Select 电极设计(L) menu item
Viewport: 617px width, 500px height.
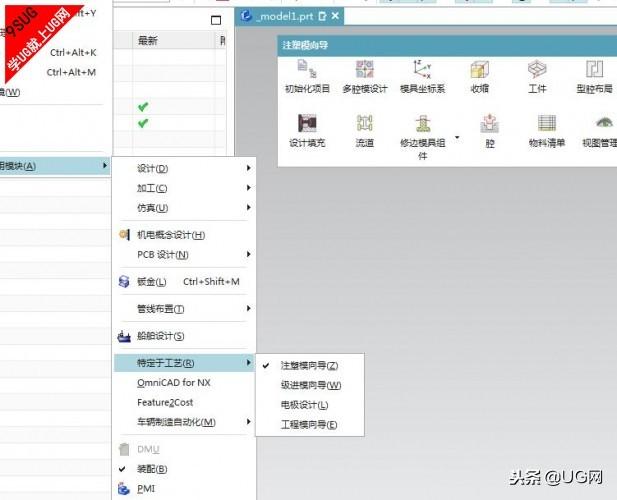310,405
